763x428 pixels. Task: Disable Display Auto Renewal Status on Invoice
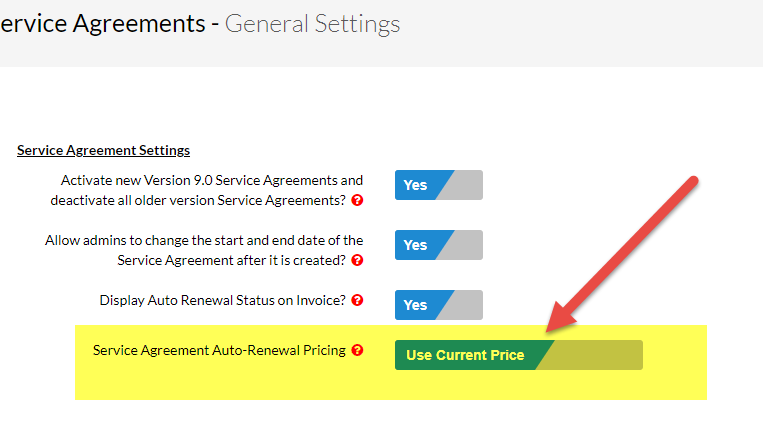tap(438, 305)
